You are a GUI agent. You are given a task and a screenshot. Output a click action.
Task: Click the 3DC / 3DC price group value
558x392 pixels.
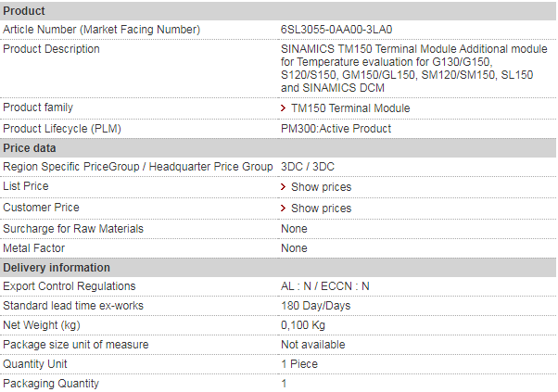point(308,167)
